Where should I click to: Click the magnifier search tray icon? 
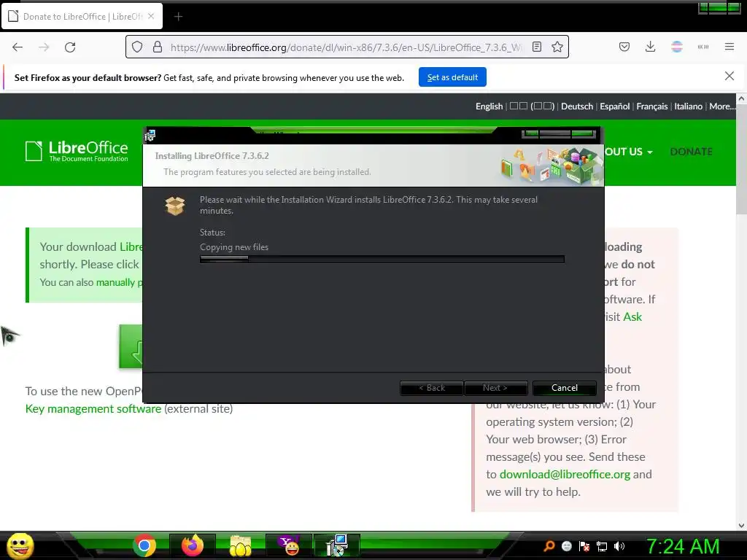(549, 546)
